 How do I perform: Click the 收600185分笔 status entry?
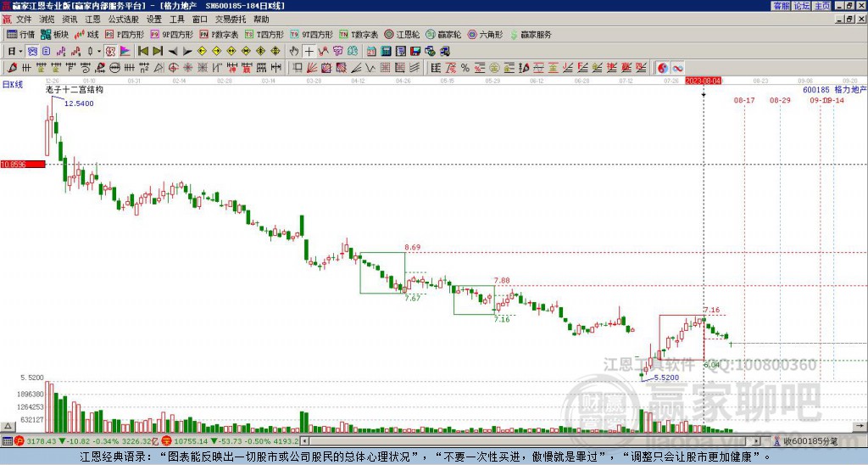tap(810, 441)
